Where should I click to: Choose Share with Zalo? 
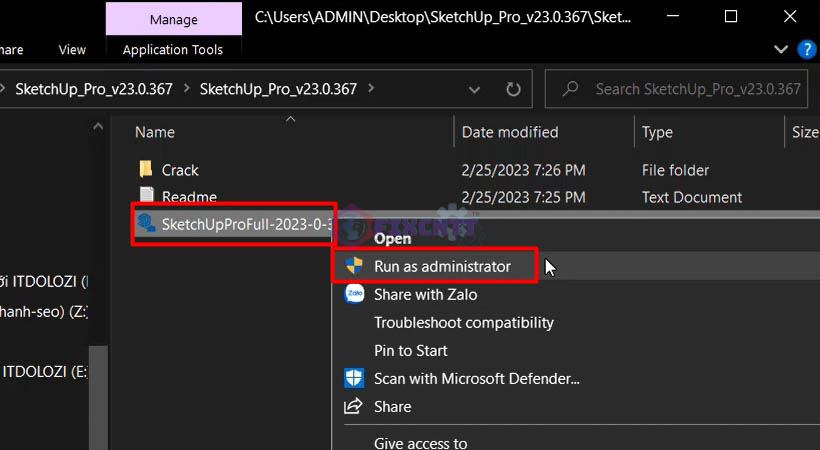(425, 295)
